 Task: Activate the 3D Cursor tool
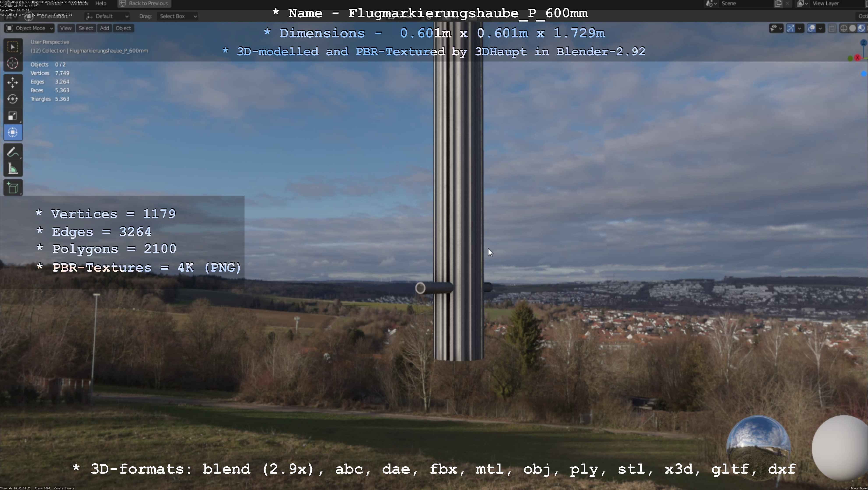pyautogui.click(x=13, y=63)
